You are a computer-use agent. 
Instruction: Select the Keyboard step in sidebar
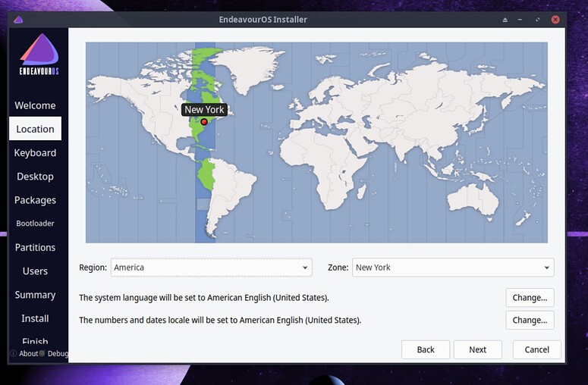point(35,152)
